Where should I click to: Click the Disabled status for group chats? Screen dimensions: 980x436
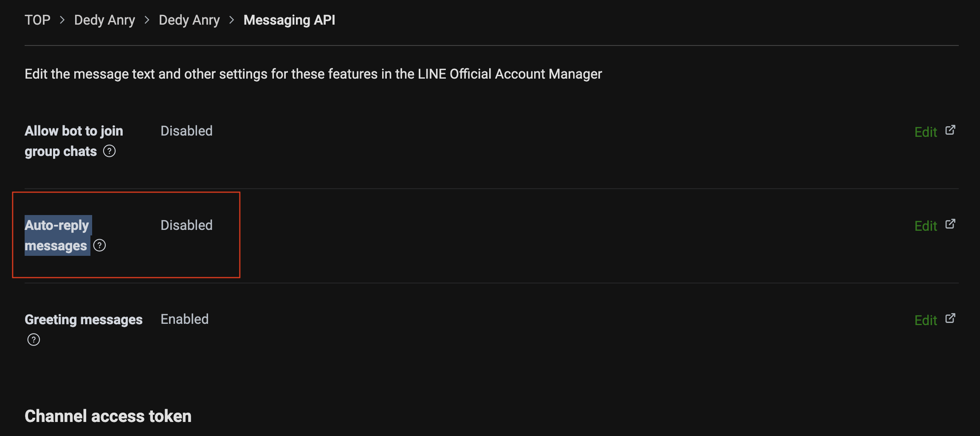(186, 131)
